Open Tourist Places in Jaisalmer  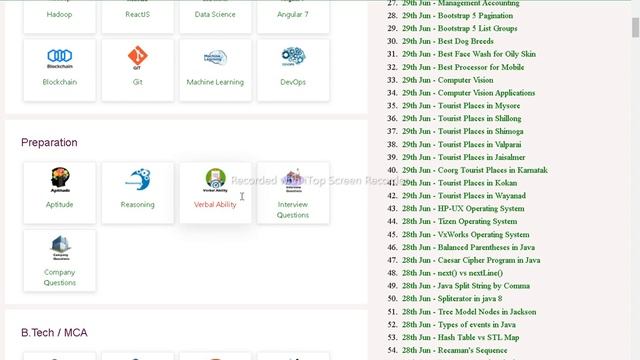click(x=464, y=157)
